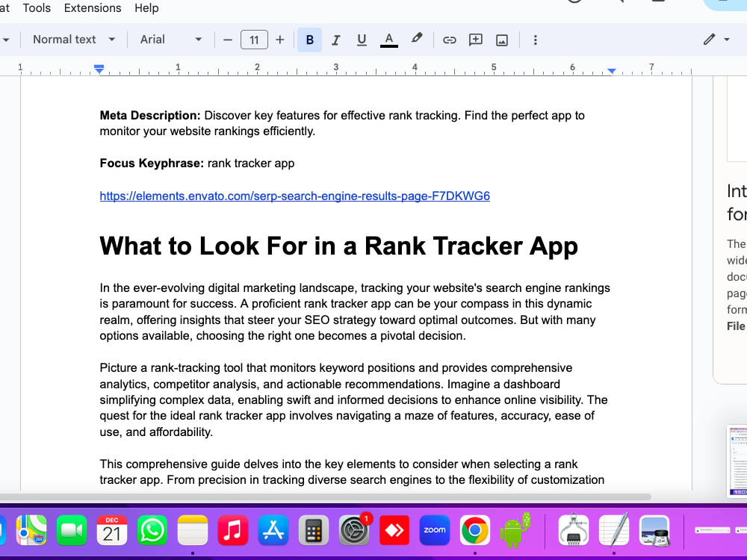Click the paragraph starting Picture a rank-tracking tool
The width and height of the screenshot is (747, 560).
click(x=353, y=400)
